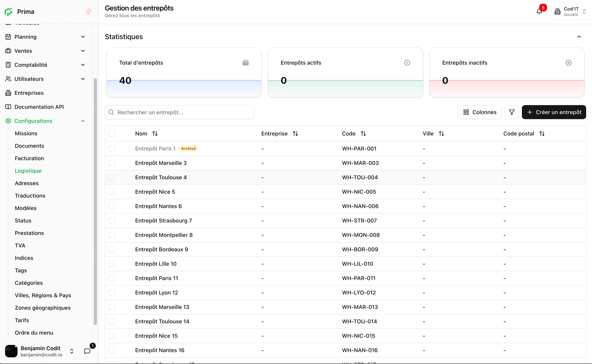Sort by Ville column arrows

tap(441, 134)
